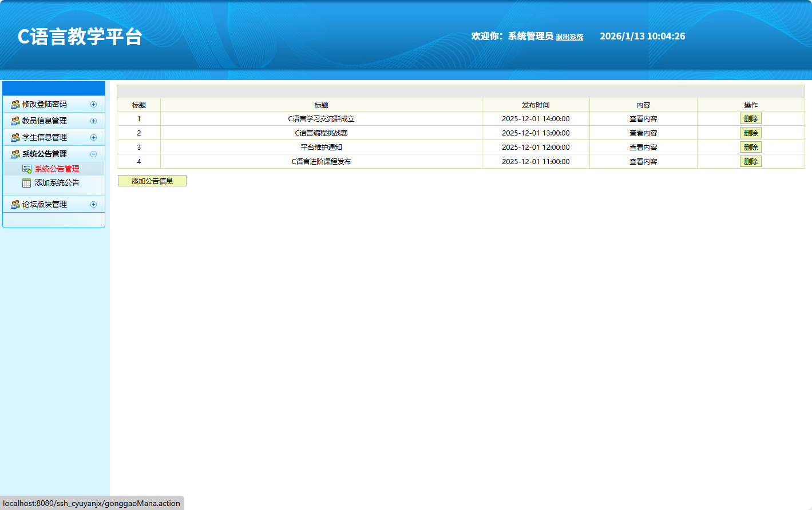View content of C语言编程挑战赛 announcement
Image resolution: width=812 pixels, height=510 pixels.
[x=643, y=133]
